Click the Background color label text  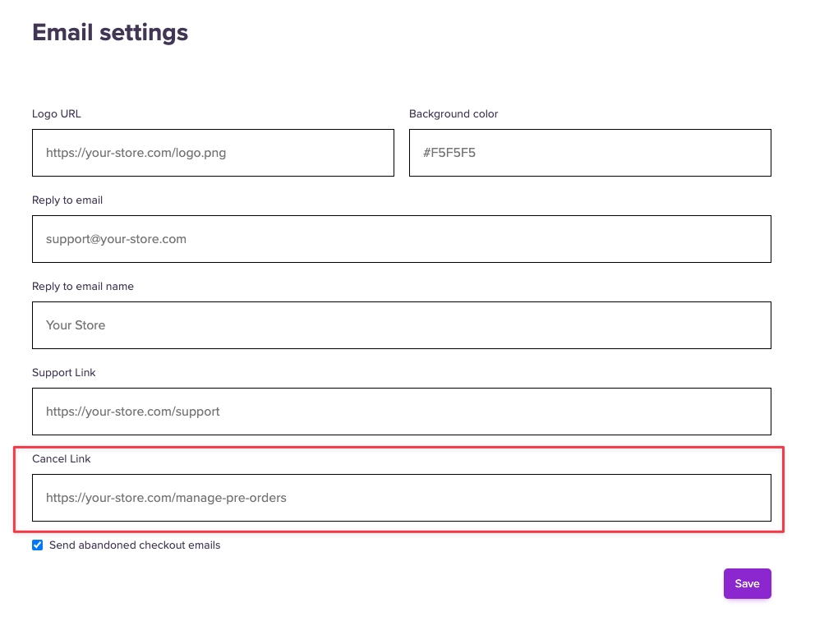click(454, 114)
